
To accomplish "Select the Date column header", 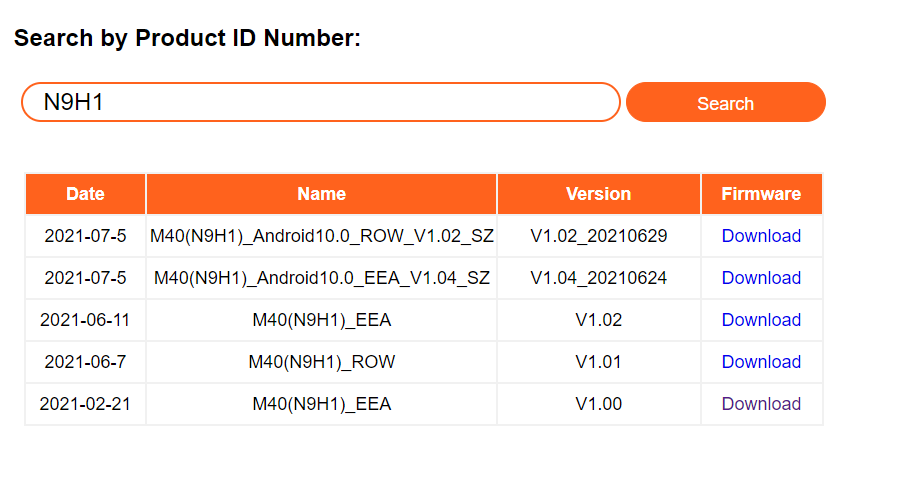I will 85,194.
